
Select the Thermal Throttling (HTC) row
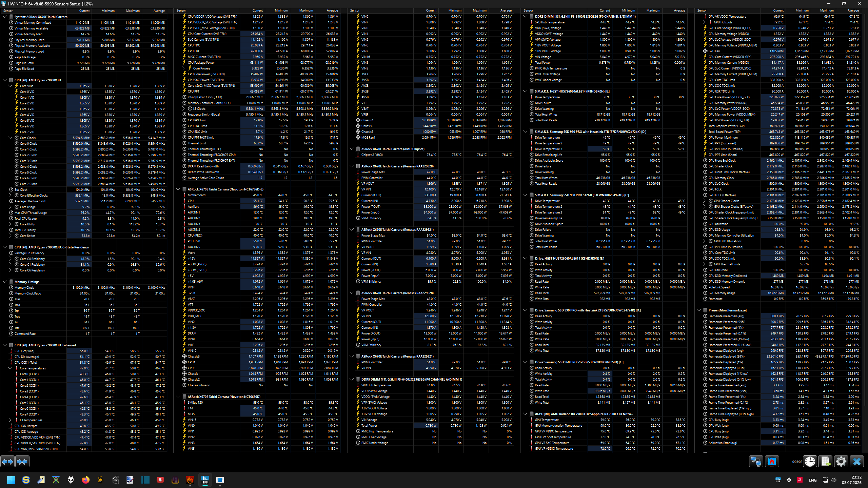(x=261, y=149)
